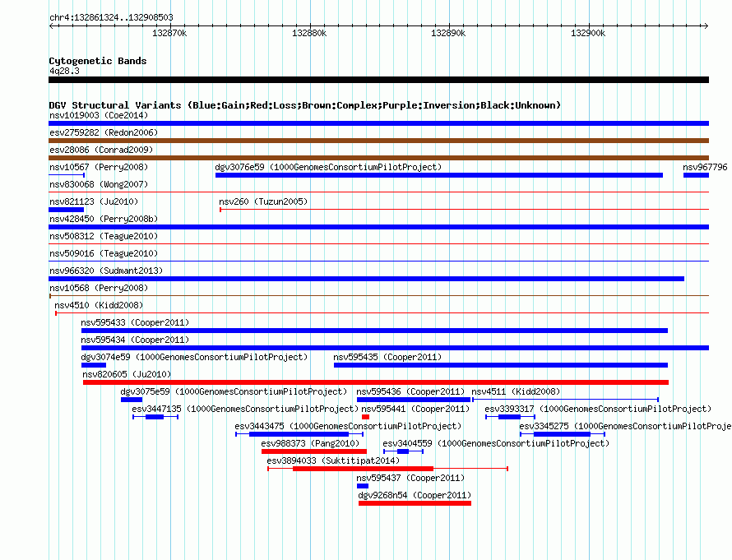Click the right arrow of the ruler
The image size is (732, 560).
[707, 25]
